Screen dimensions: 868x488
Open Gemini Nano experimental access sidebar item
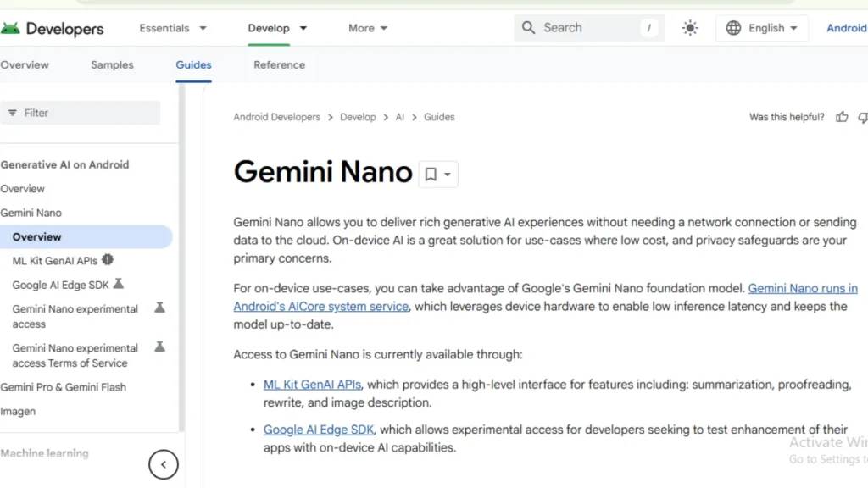[x=75, y=317]
